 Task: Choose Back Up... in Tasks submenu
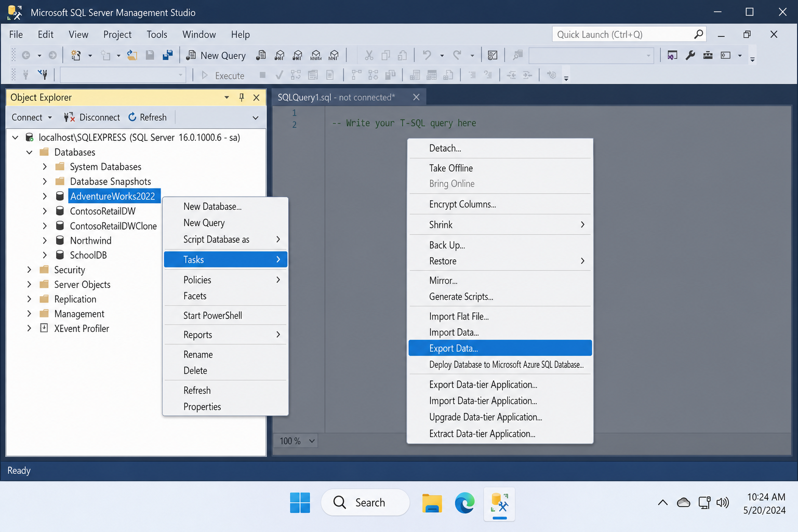coord(500,245)
